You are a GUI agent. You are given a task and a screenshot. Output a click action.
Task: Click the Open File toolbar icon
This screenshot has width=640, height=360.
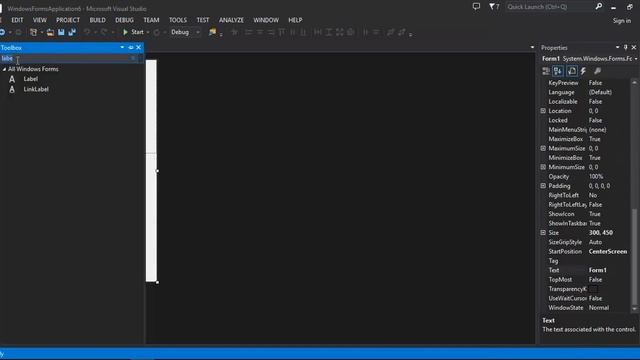click(50, 32)
